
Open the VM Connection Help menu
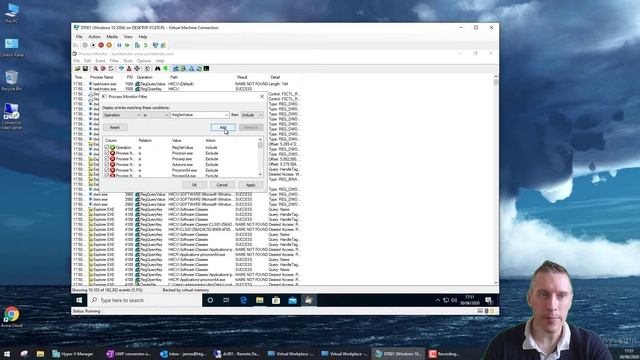(x=143, y=37)
